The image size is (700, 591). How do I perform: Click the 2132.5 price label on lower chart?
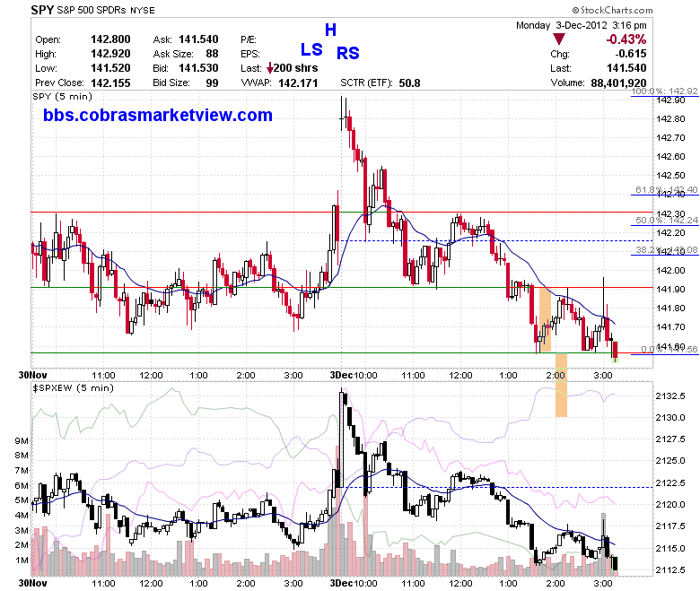(x=670, y=396)
